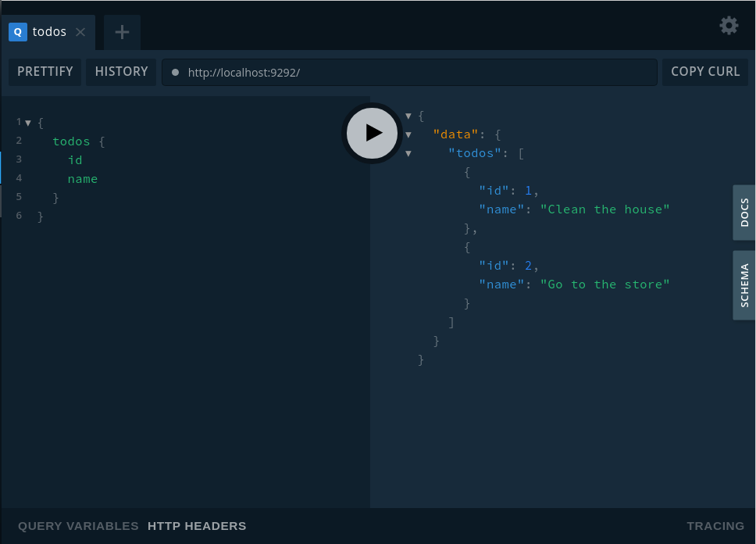Copy the request as CURL
Image resolution: width=756 pixels, height=544 pixels.
pos(704,72)
